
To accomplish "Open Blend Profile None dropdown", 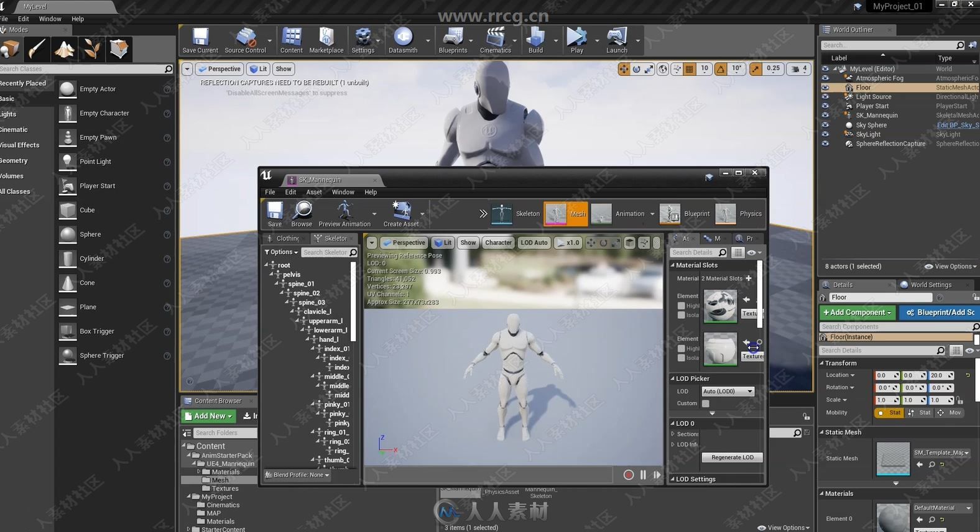I will 297,475.
